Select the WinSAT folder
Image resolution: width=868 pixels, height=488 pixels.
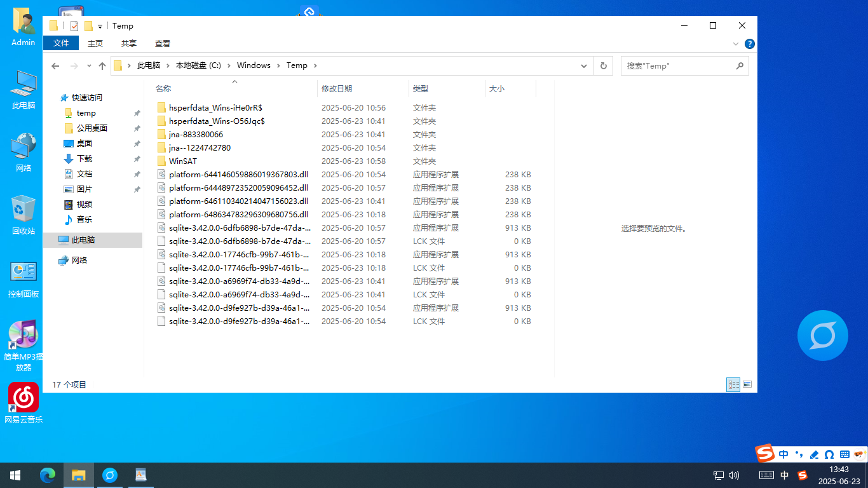point(183,161)
